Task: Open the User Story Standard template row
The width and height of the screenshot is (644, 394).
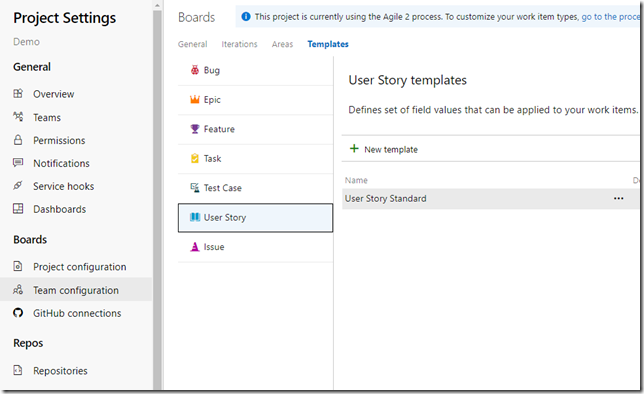Action: (491, 199)
